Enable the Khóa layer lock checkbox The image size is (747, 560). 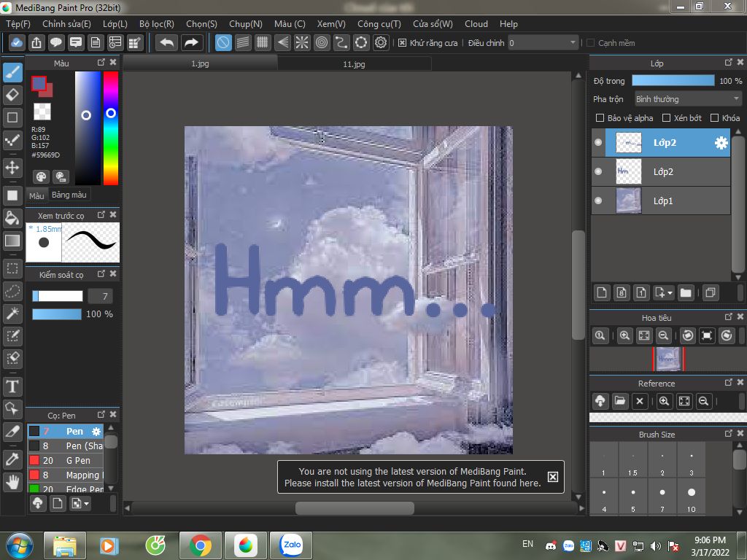(x=714, y=117)
